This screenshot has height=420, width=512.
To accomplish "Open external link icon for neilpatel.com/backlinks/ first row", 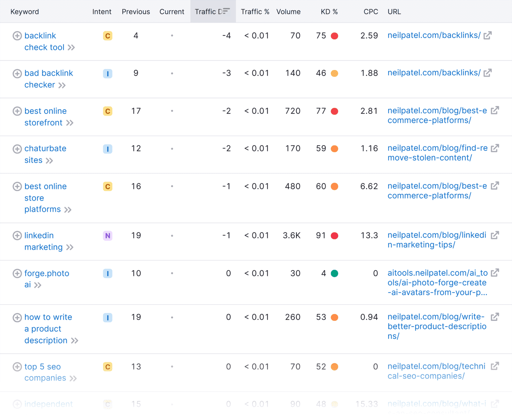I will click(487, 35).
